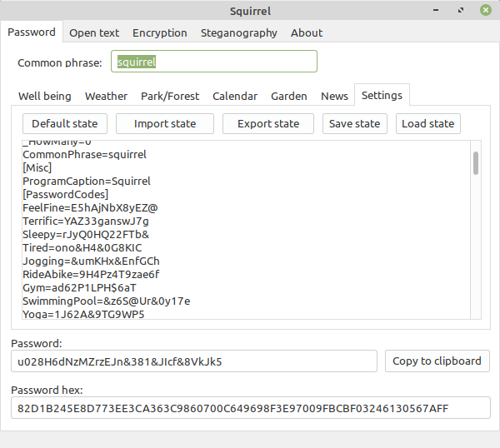
Task: Focus the Common phrase input field
Action: coord(214,61)
